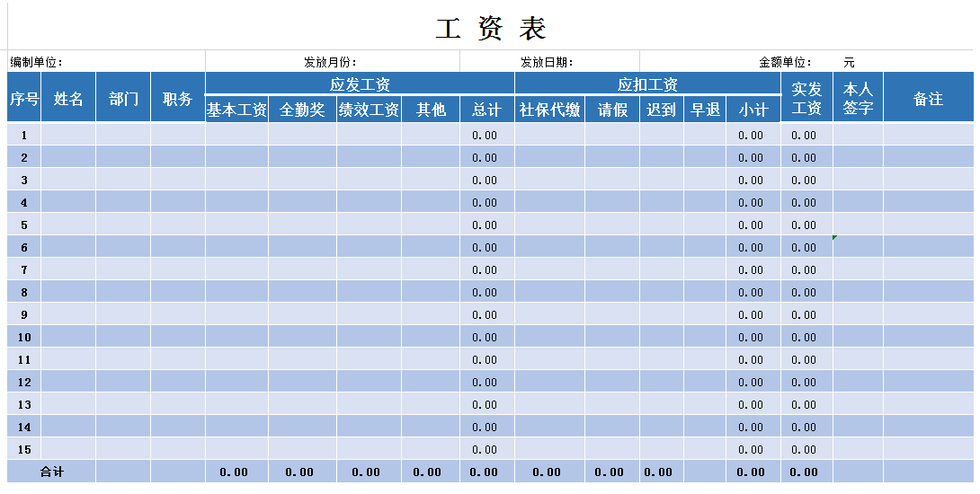Viewport: 980px width, 494px height.
Task: Click row number 7 cell
Action: pos(23,269)
